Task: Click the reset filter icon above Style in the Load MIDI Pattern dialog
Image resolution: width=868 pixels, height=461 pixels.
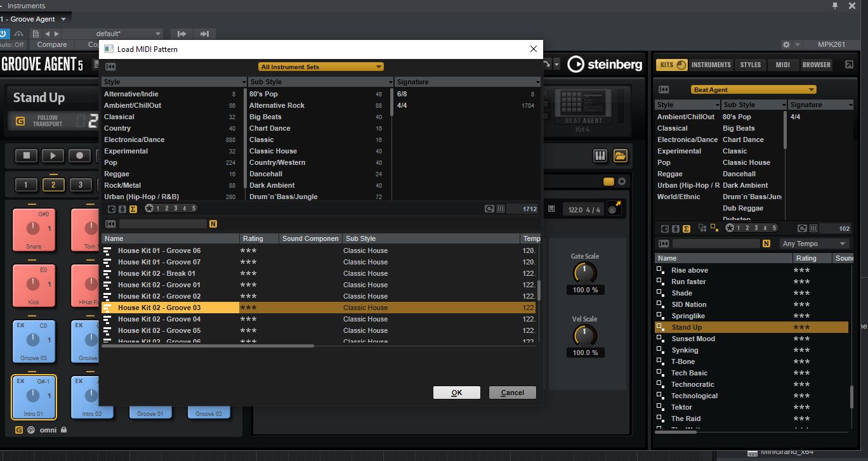Action: click(110, 67)
